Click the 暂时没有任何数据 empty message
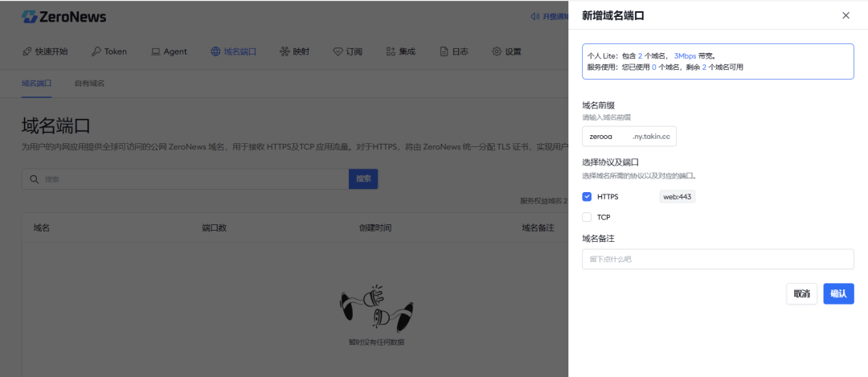The height and width of the screenshot is (377, 868). click(x=376, y=342)
